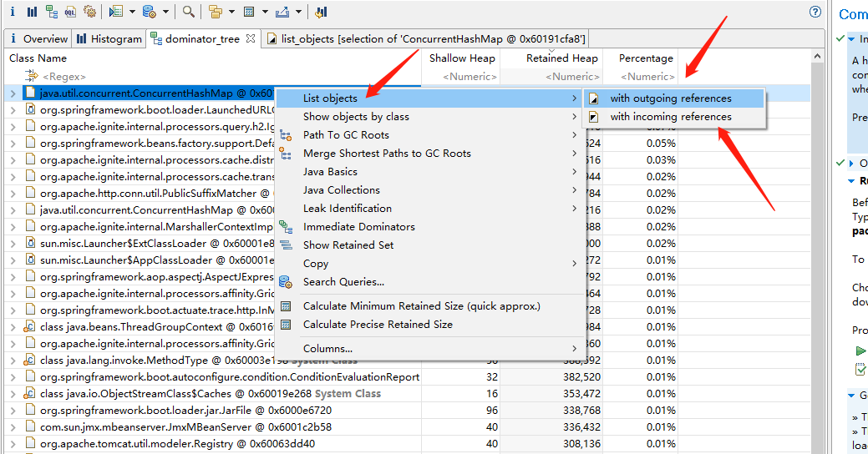Screen dimensions: 868x454
Task: Open the Query Browser dropdown arrow
Action: [165, 12]
